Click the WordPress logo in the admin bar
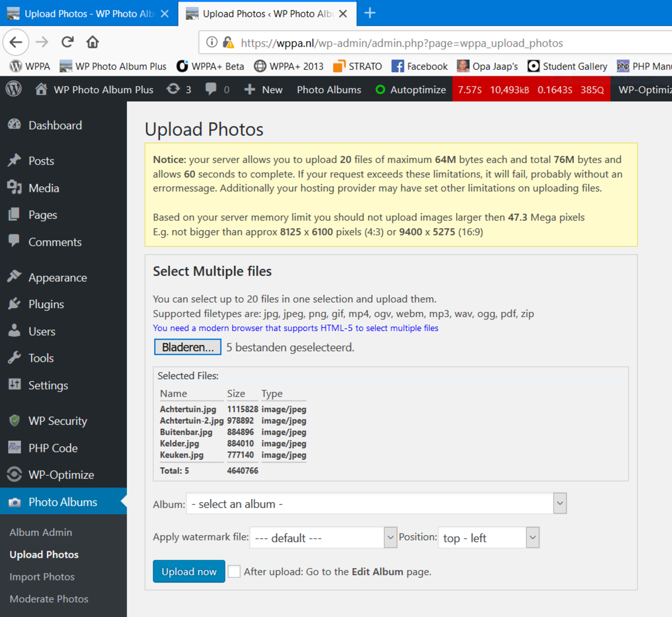 14,89
